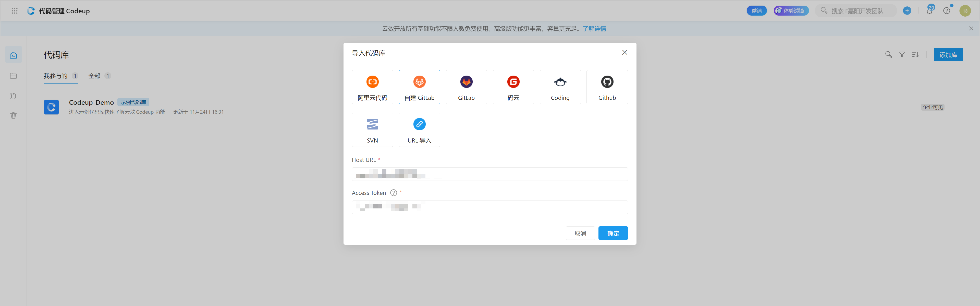This screenshot has width=980, height=306.
Task: Select SVN import source
Action: click(x=372, y=130)
